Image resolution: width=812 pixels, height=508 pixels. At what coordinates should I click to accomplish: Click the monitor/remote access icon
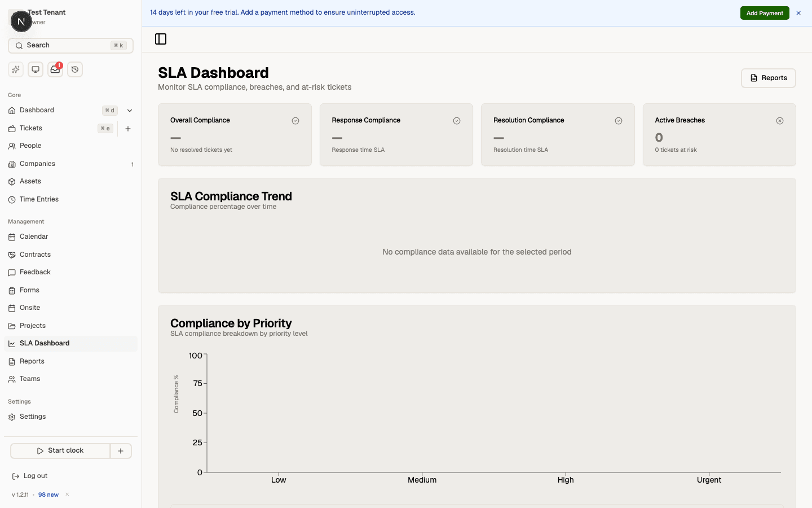(35, 69)
